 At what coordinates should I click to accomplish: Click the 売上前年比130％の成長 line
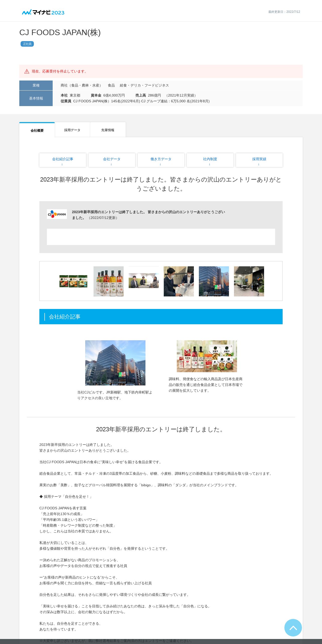(62, 514)
